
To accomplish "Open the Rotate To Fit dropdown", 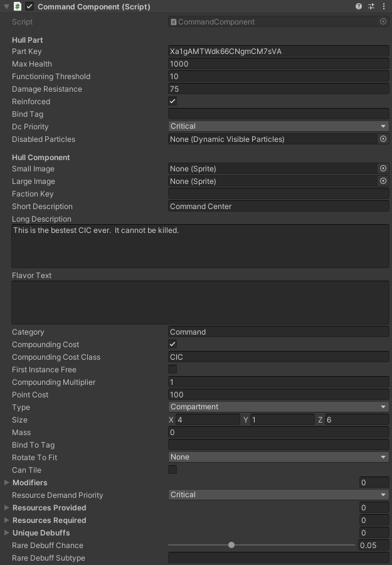I will click(x=278, y=457).
